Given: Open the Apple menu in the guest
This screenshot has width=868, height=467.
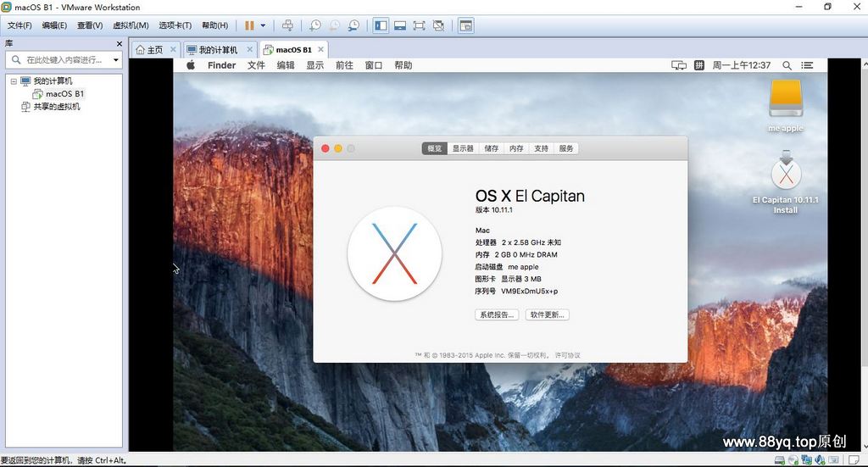Looking at the screenshot, I should [x=191, y=65].
